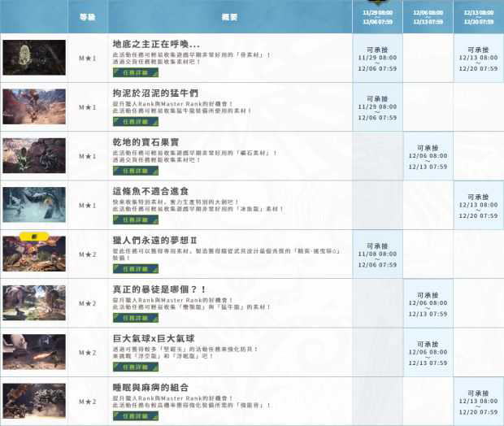Image resolution: width=504 pixels, height=426 pixels.
Task: Select the 這條魚不適合進食 quest thumbnail
Action: coord(33,204)
